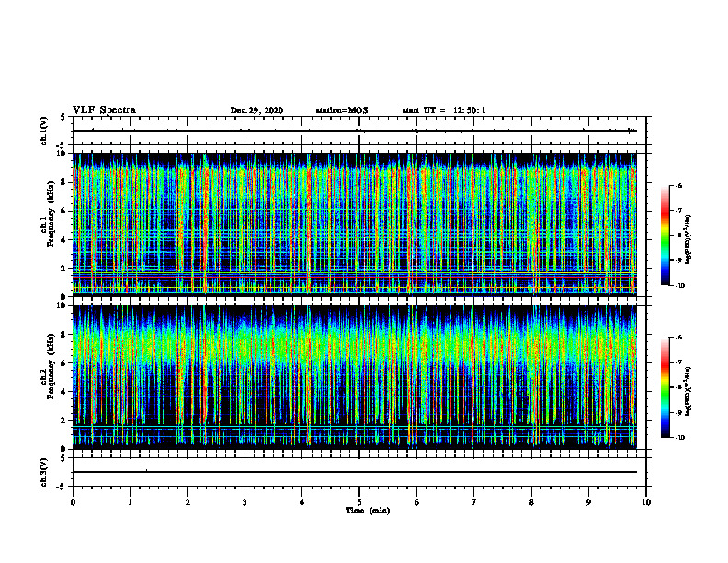
Task: Click the 'Time (min)' axis label
Action: pos(368,511)
